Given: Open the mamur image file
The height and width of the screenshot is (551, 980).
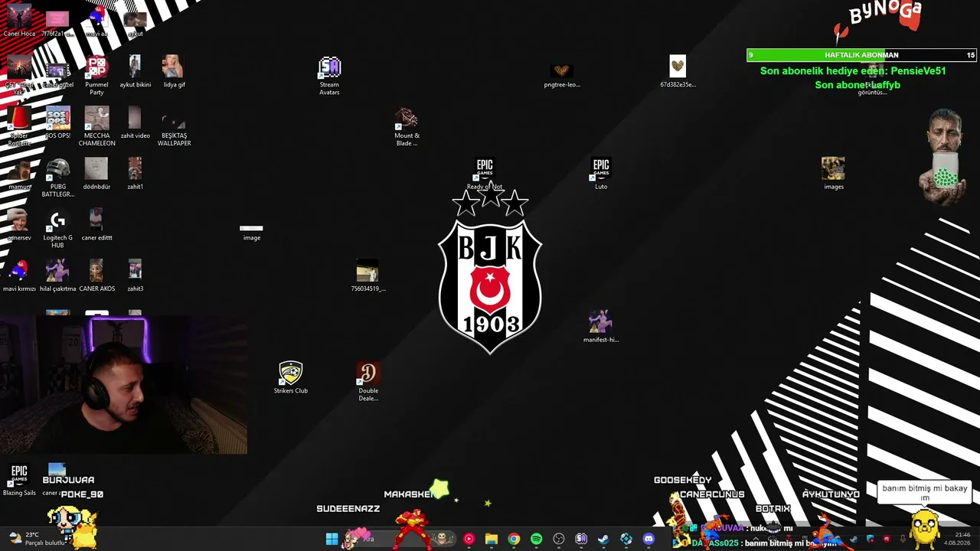Looking at the screenshot, I should click(19, 174).
